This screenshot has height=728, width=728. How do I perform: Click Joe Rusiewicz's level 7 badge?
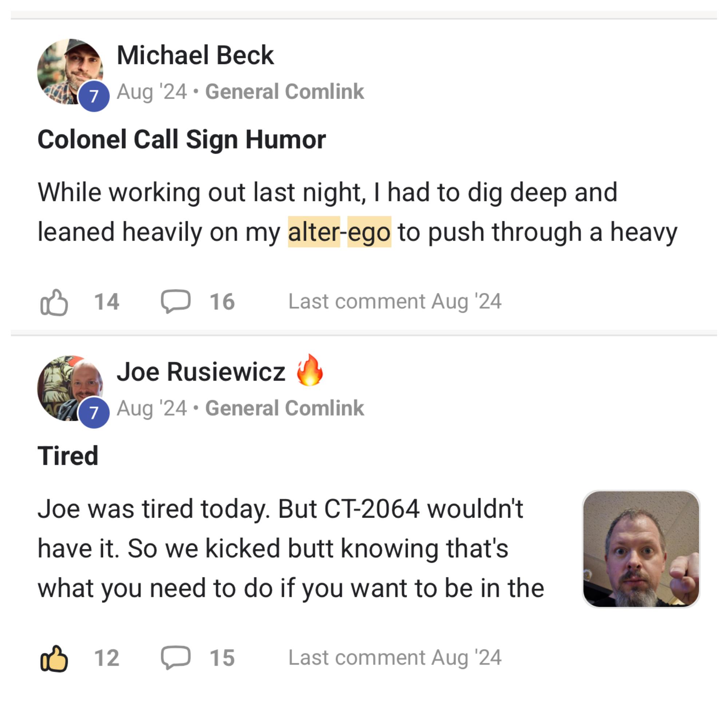click(94, 413)
